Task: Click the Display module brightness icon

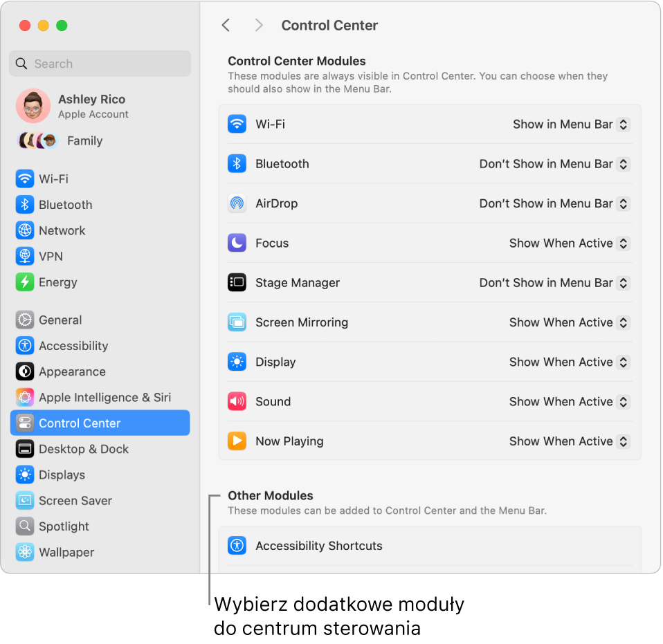Action: pyautogui.click(x=237, y=362)
